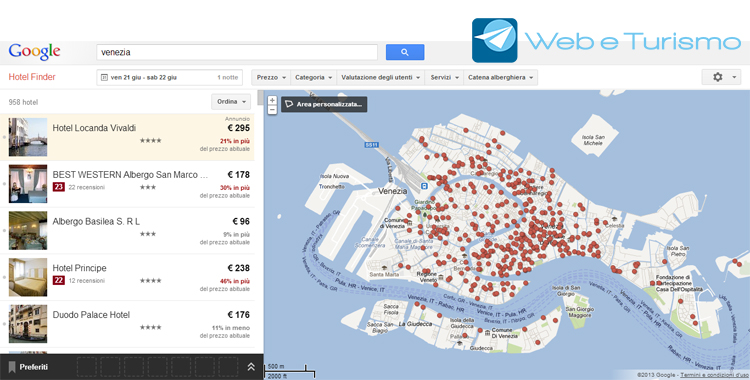Screen dimensions: 750x380
Task: Click the 958 hotel count text
Action: point(23,102)
